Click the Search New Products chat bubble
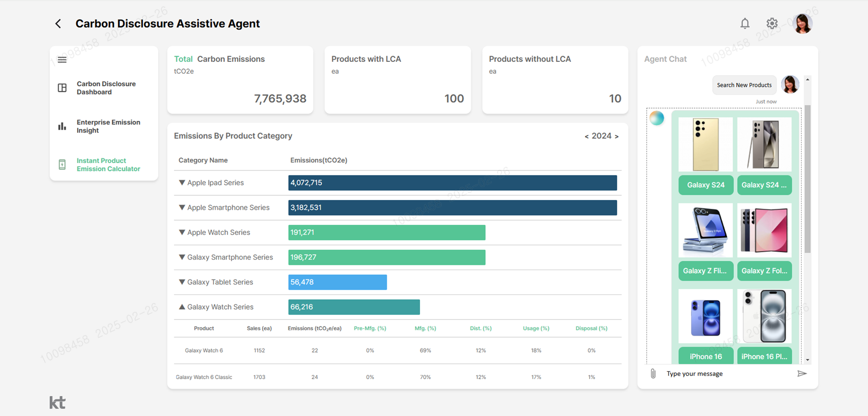868x416 pixels. (744, 85)
